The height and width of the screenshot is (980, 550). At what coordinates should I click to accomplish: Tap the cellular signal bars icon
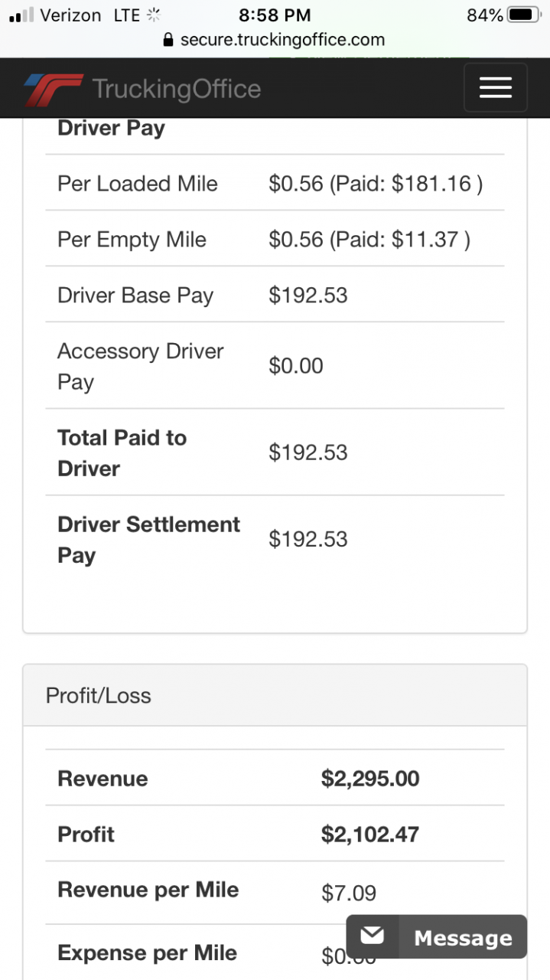(21, 15)
